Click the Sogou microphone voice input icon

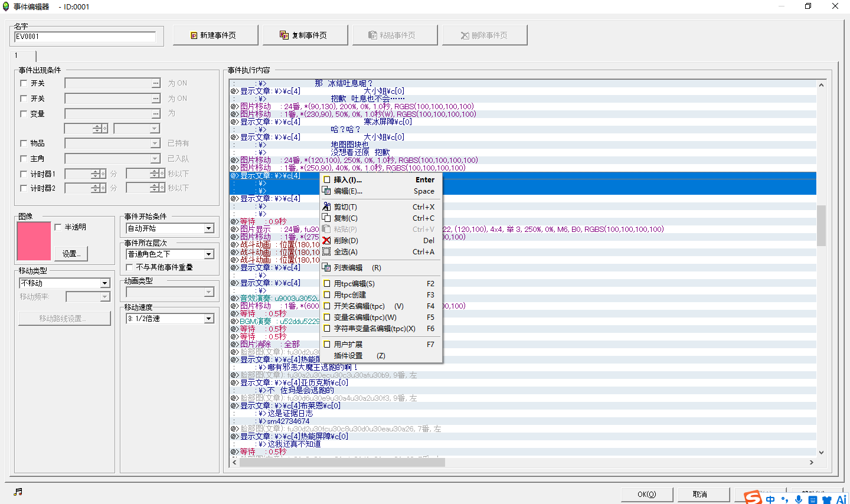[799, 499]
